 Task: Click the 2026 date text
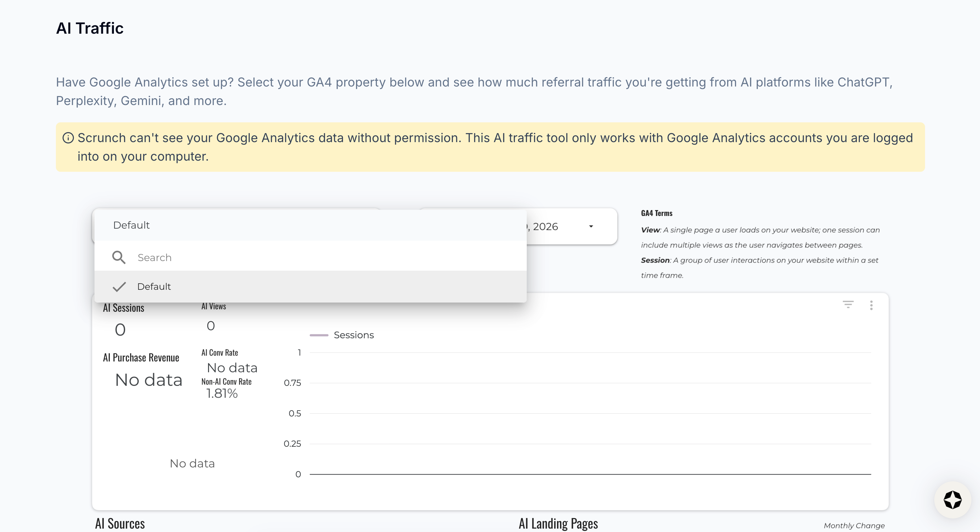(x=545, y=226)
